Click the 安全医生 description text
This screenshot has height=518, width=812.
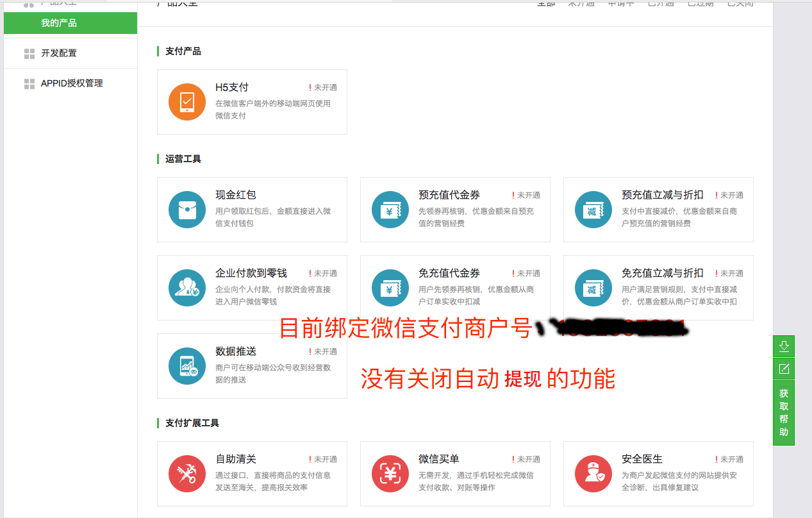[679, 481]
